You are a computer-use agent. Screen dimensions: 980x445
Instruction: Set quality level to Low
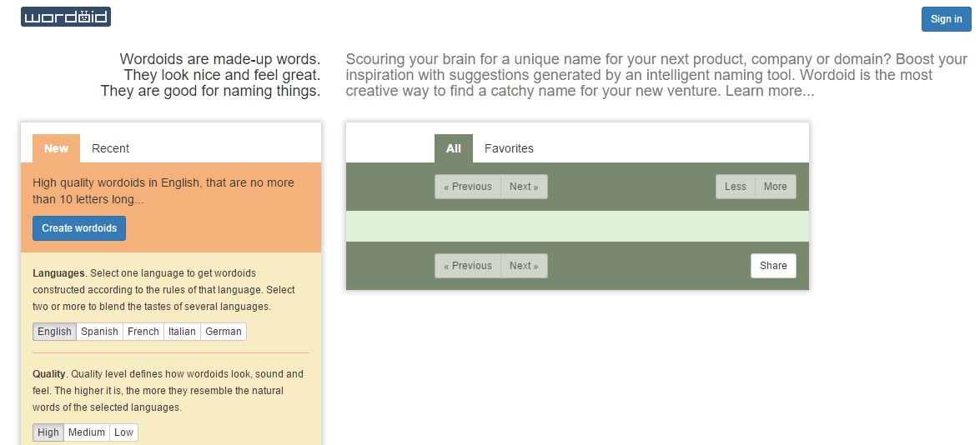(x=123, y=432)
